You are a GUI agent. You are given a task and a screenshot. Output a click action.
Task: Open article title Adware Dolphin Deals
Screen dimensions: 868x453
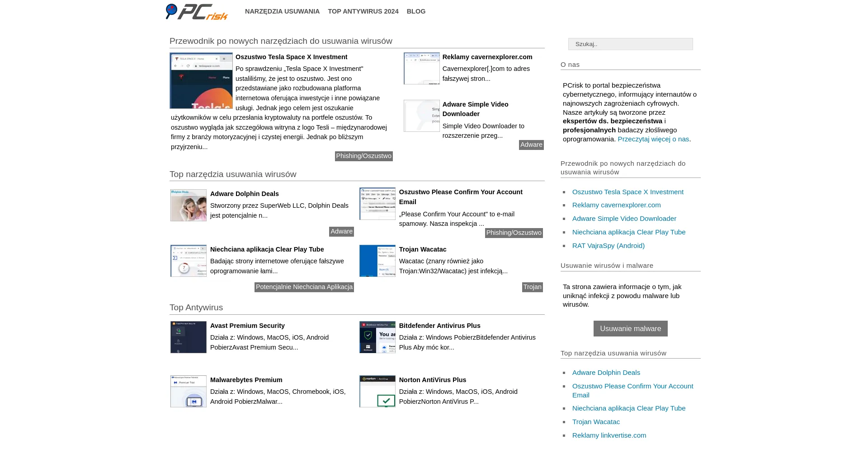(x=244, y=194)
